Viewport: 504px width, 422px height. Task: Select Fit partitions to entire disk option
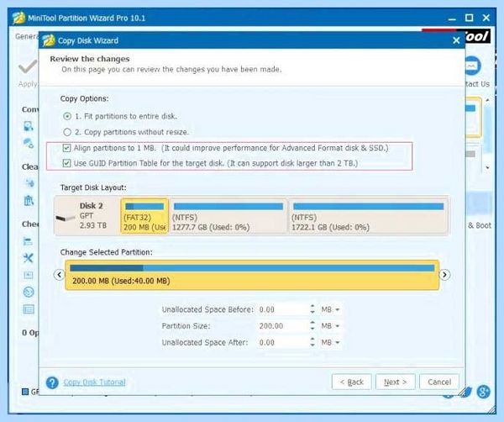tap(67, 116)
